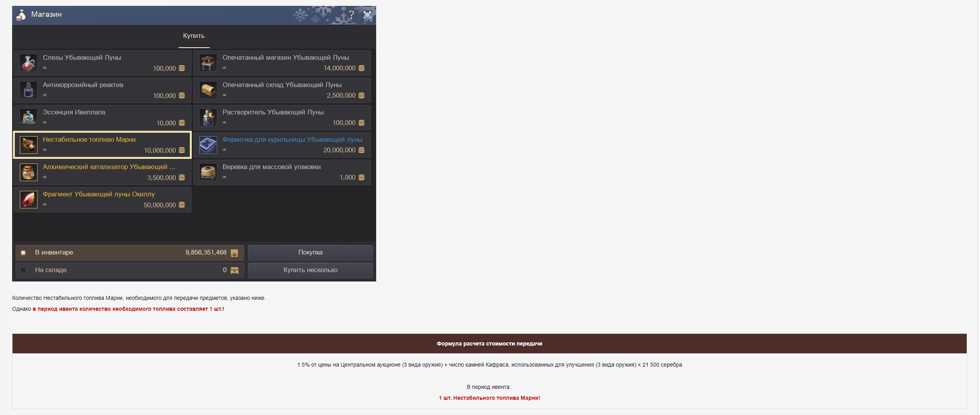Image resolution: width=980 pixels, height=415 pixels.
Task: Click the price 50,000,000
Action: 160,205
